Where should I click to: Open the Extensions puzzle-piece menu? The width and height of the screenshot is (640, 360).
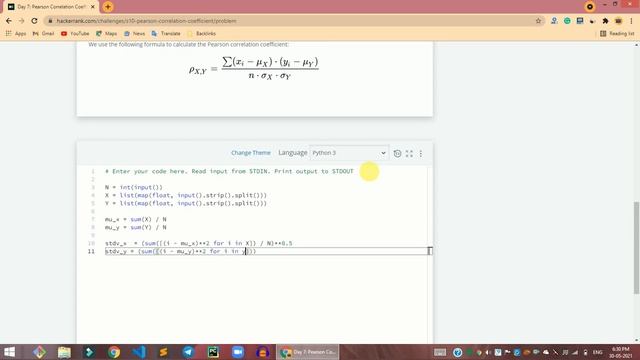pos(605,21)
